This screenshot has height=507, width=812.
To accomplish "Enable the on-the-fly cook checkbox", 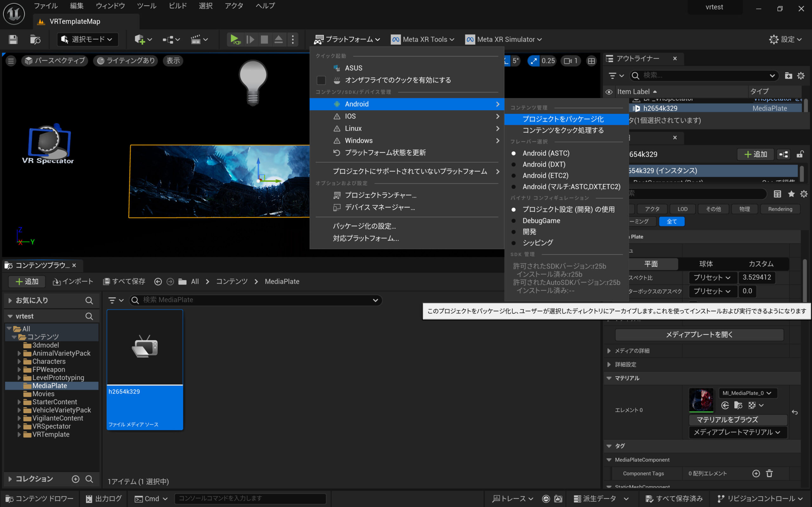I will [321, 80].
